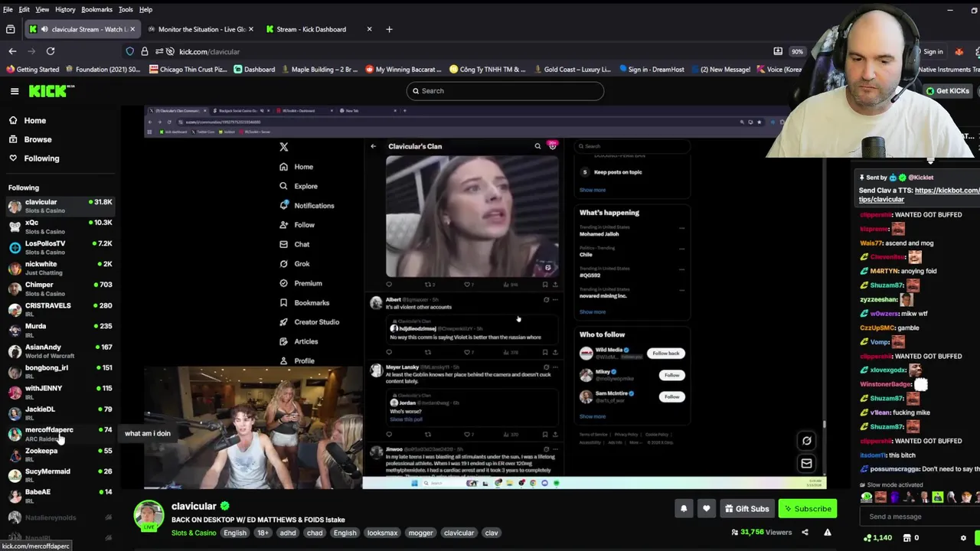Click the clavicular channel avatar
This screenshot has width=980, height=551.
pyautogui.click(x=149, y=516)
